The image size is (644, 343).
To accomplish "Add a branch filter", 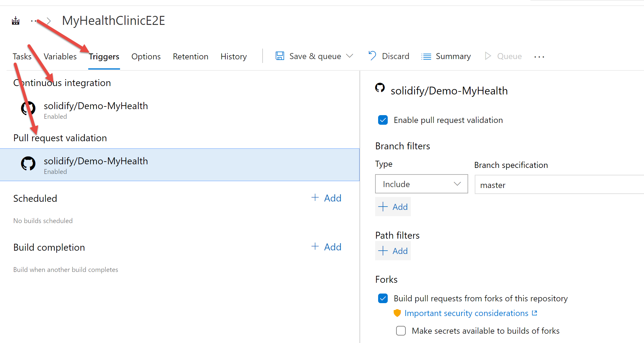I will pos(393,207).
